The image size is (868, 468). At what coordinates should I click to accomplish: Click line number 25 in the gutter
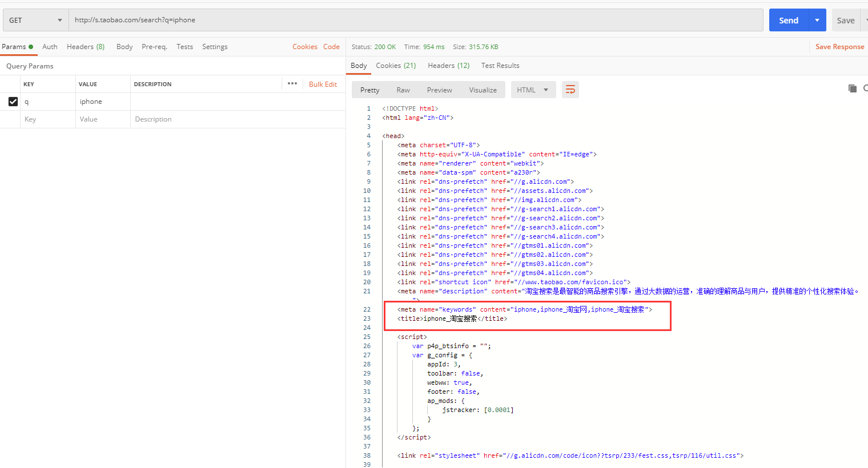click(367, 337)
